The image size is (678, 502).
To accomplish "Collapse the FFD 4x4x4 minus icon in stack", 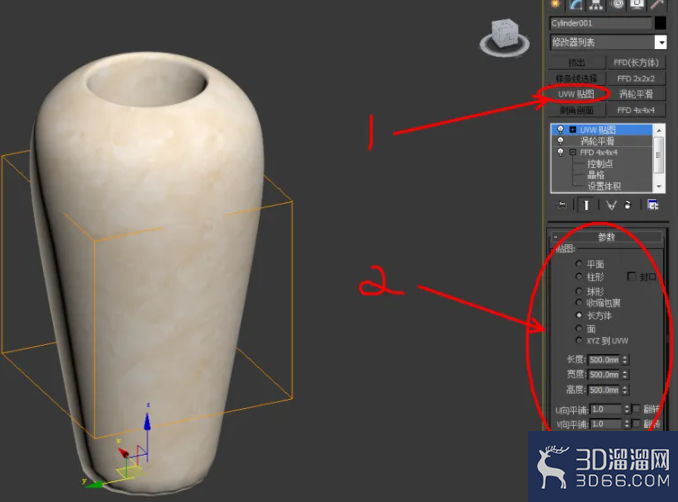I will 572,152.
